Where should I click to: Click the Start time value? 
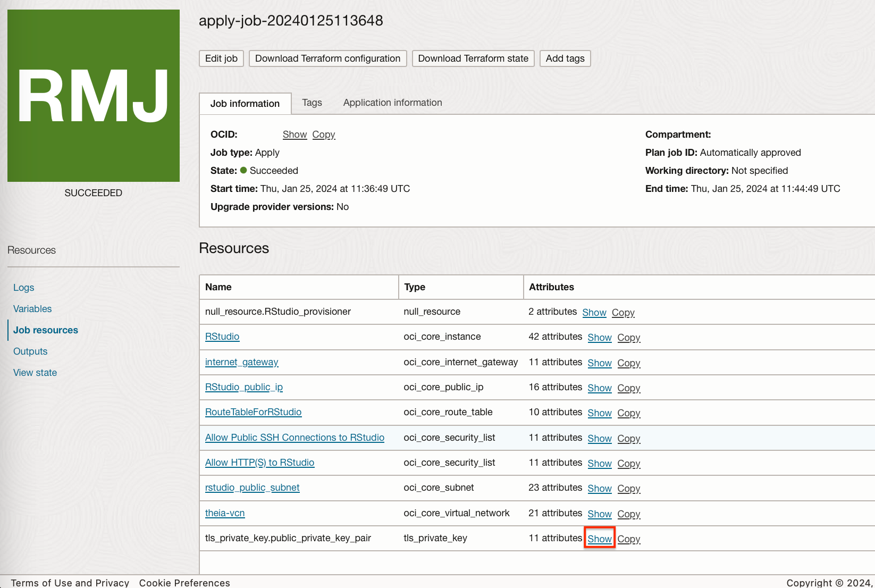[335, 189]
